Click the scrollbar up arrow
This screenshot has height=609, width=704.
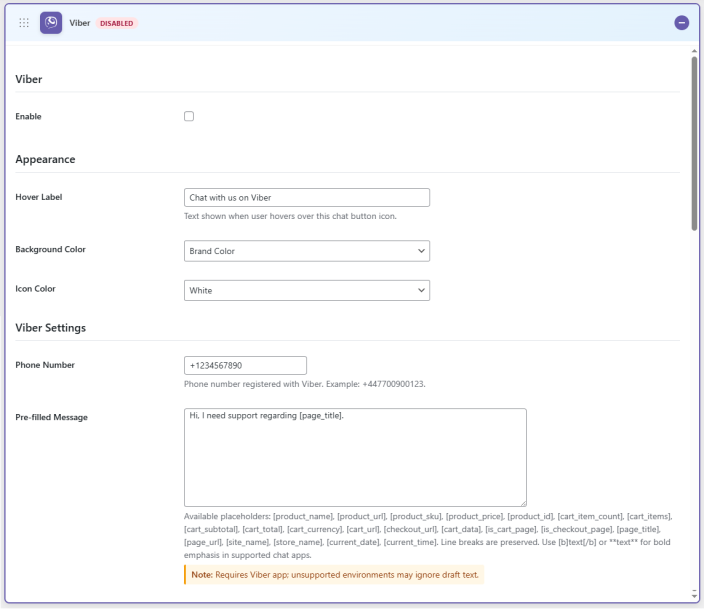(694, 51)
